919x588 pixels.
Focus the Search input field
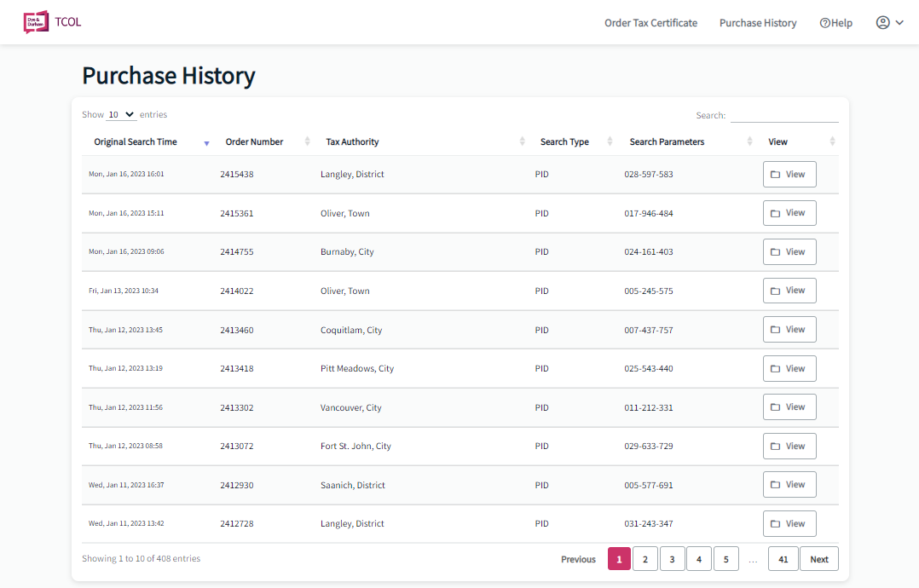[x=784, y=115]
